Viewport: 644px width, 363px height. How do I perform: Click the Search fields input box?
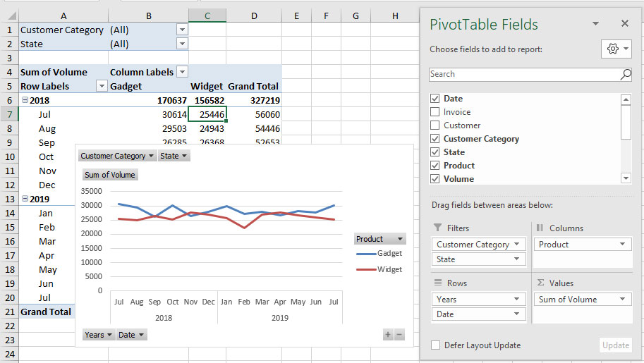pos(525,74)
